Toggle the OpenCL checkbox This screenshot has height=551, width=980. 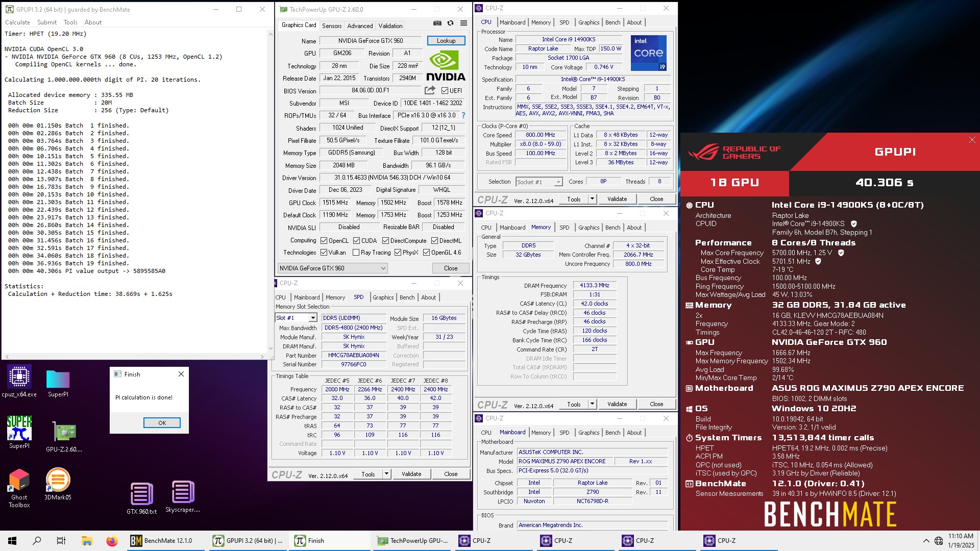pyautogui.click(x=324, y=241)
